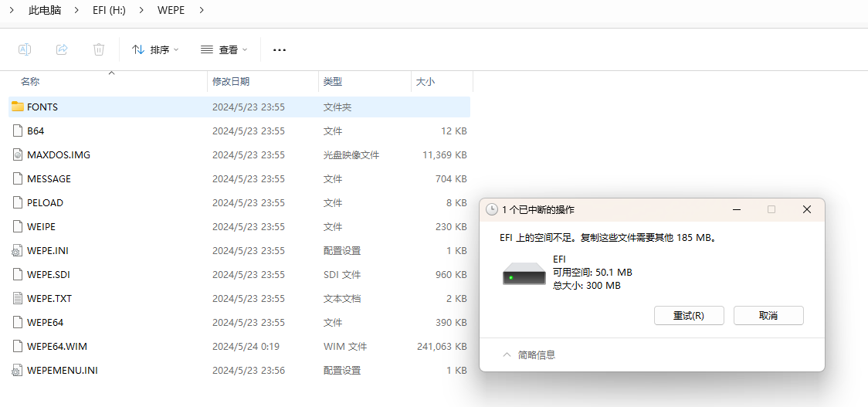Select the FONTS folder icon

click(x=18, y=107)
